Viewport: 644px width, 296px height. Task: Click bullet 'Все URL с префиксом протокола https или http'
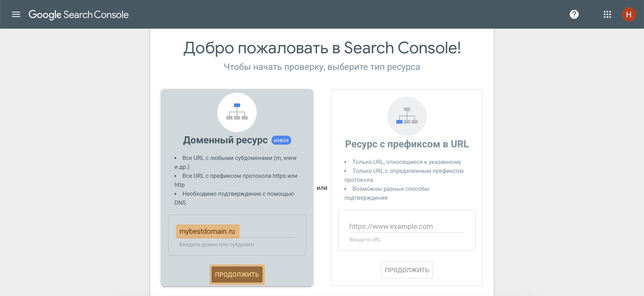click(236, 180)
